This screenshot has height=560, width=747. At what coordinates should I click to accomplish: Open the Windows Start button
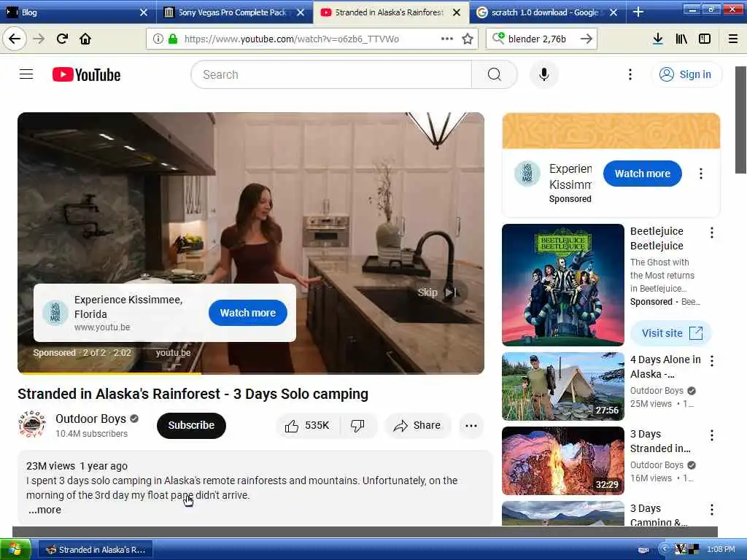tap(16, 550)
